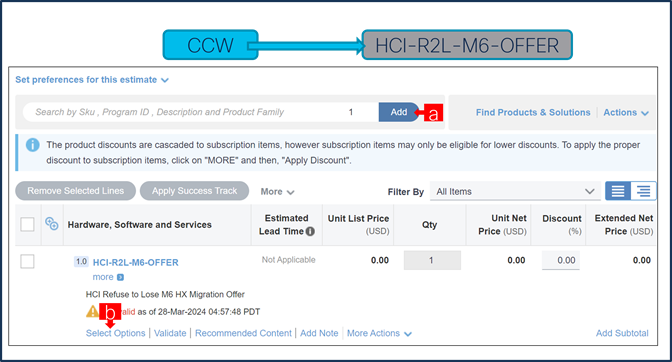Click the Extended Net Price value 0.00
Image resolution: width=672 pixels, height=362 pixels.
click(x=642, y=260)
